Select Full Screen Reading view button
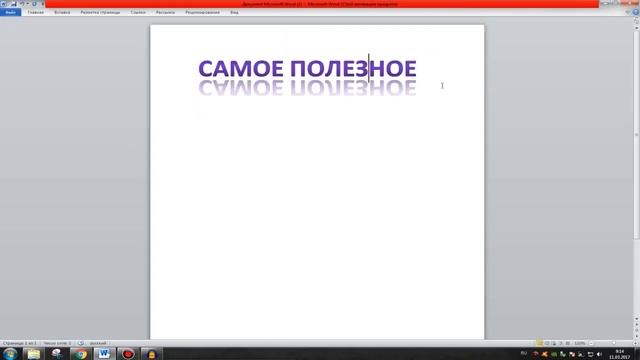The image size is (640, 360). click(547, 343)
